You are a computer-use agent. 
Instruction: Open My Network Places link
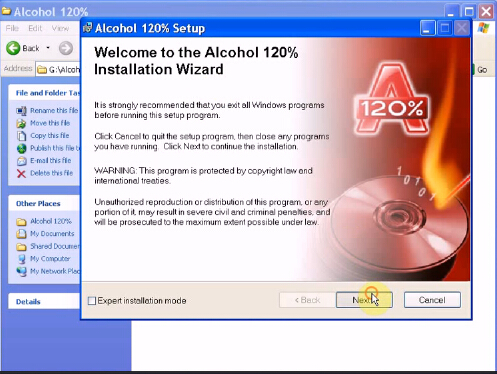point(55,271)
